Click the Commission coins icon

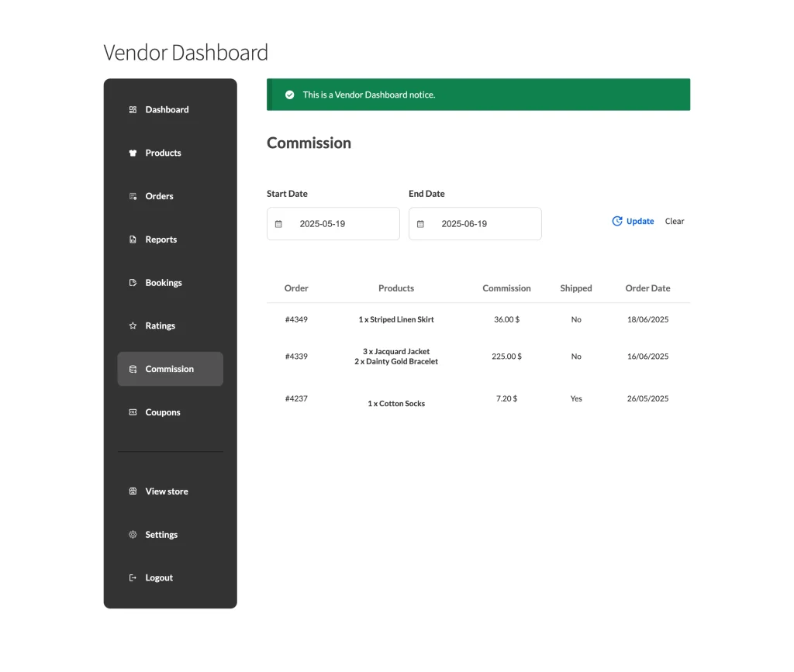tap(133, 370)
